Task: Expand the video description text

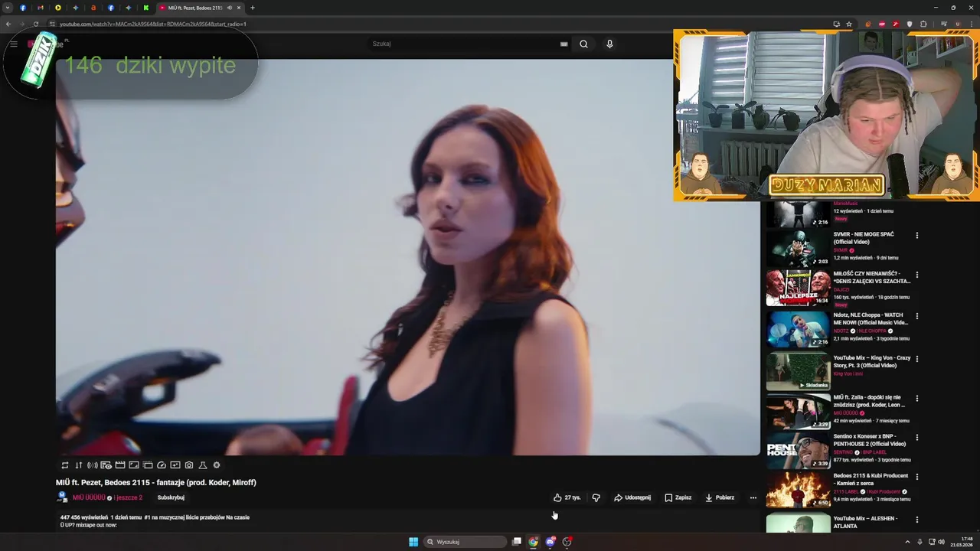Action: [155, 521]
